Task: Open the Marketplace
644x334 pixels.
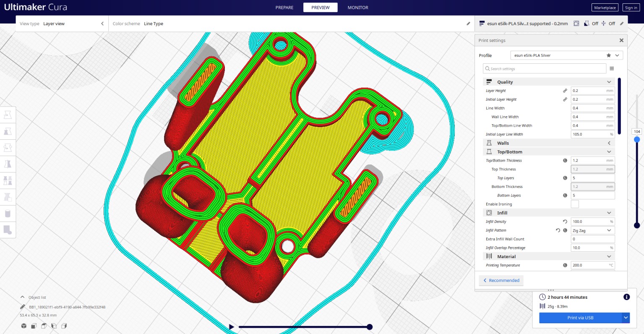Action: coord(605,8)
